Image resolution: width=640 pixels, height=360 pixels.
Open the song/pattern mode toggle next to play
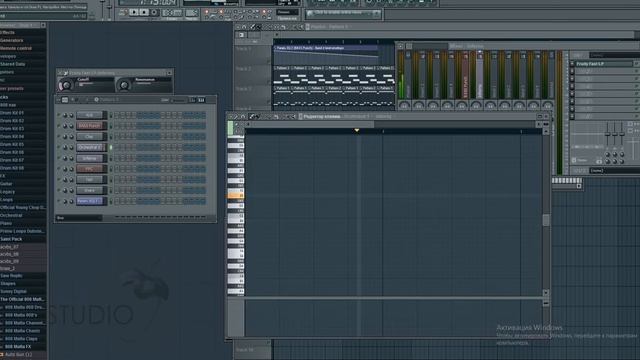(123, 13)
